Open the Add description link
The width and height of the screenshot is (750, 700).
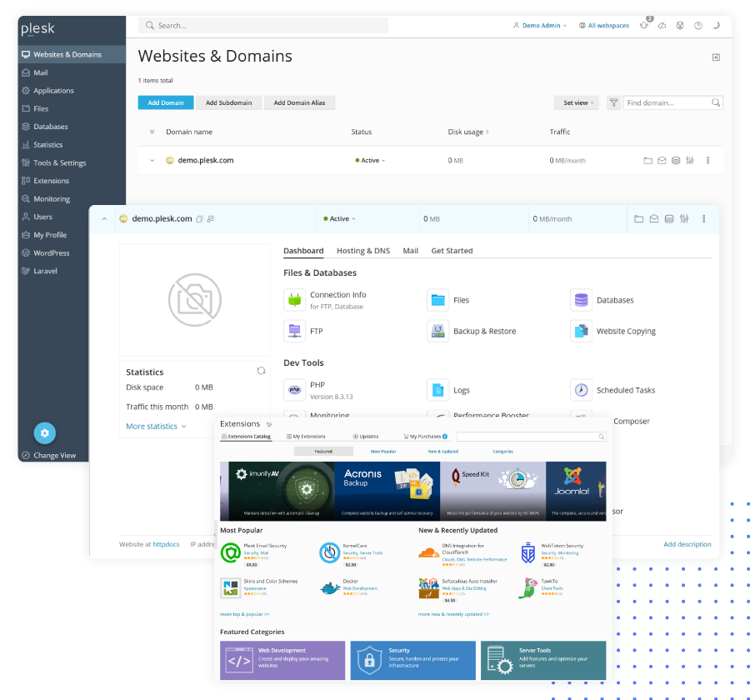(x=687, y=544)
